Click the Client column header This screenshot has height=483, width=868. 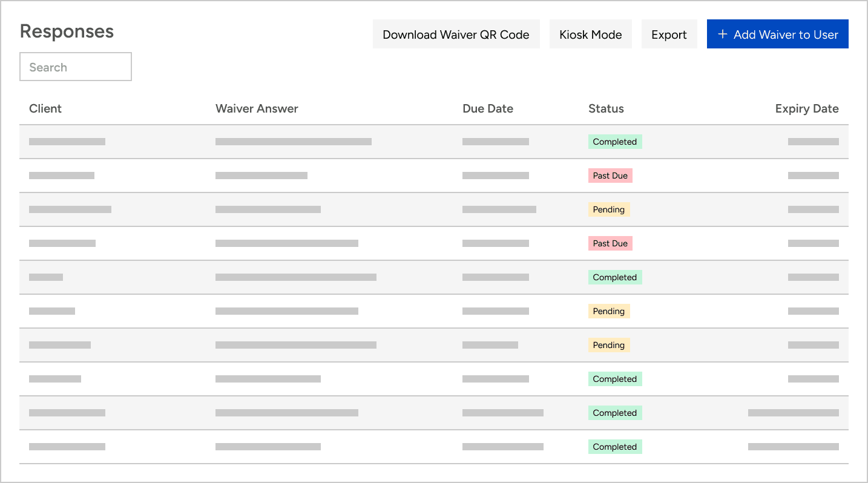45,109
